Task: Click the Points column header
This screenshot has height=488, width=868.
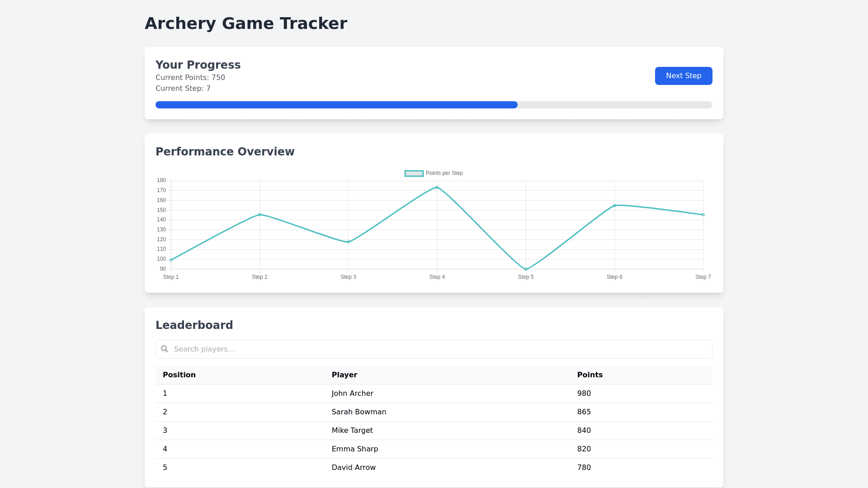Action: 590,375
